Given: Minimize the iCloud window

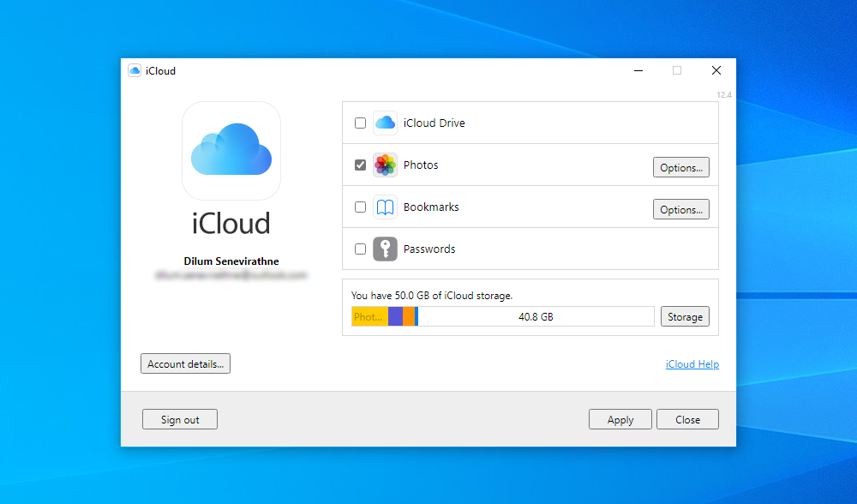Looking at the screenshot, I should 638,70.
